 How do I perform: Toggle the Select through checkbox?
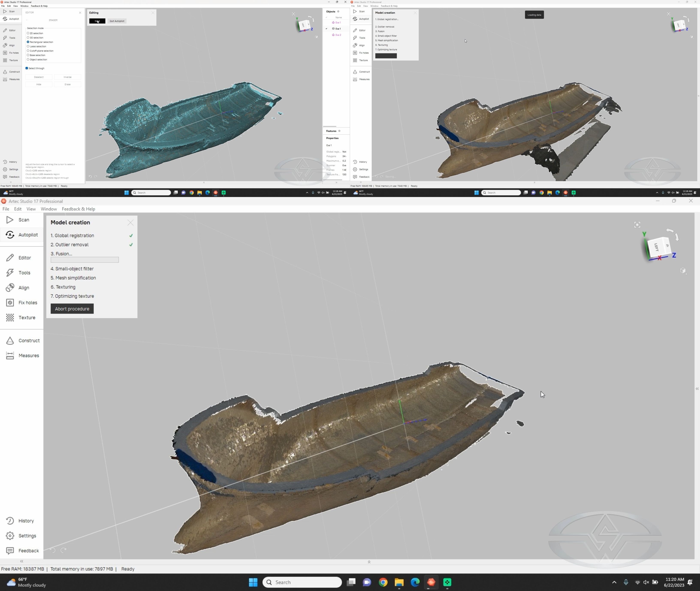pyautogui.click(x=27, y=68)
